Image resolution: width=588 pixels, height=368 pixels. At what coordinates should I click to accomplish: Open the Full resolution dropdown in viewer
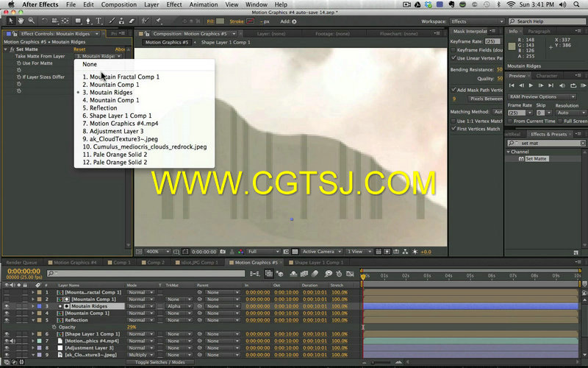263,252
